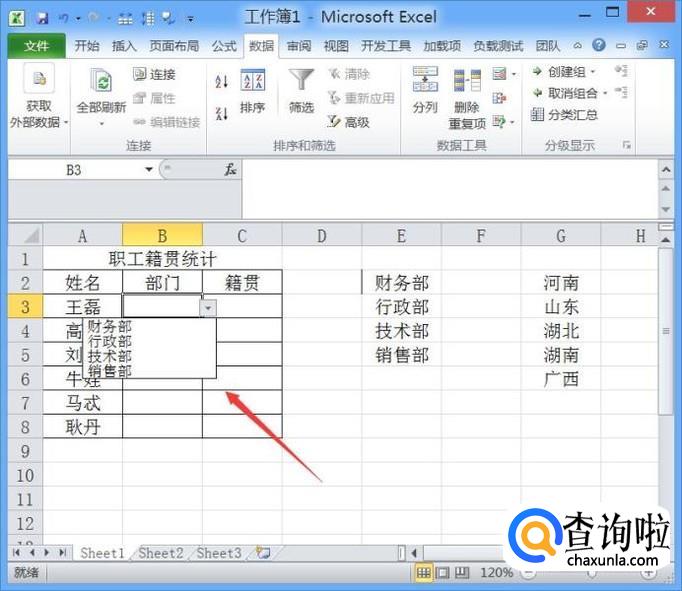The height and width of the screenshot is (591, 682).
Task: Sort ascending A to Z icon
Action: click(222, 81)
